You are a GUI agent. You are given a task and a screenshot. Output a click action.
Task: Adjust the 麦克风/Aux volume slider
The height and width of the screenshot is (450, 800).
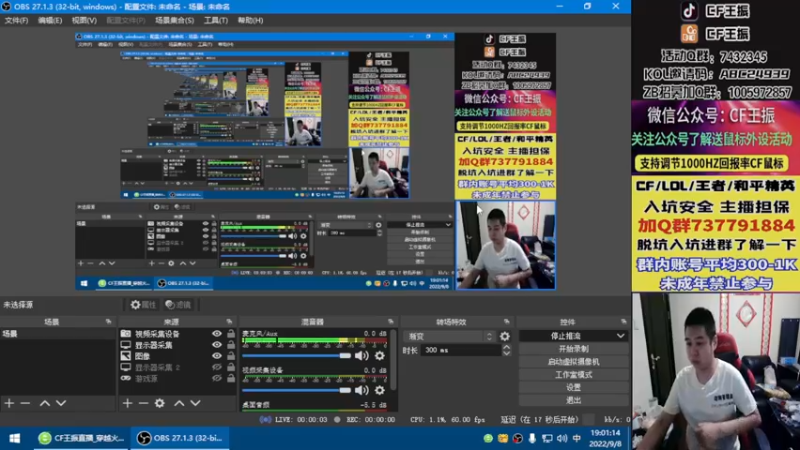point(296,356)
